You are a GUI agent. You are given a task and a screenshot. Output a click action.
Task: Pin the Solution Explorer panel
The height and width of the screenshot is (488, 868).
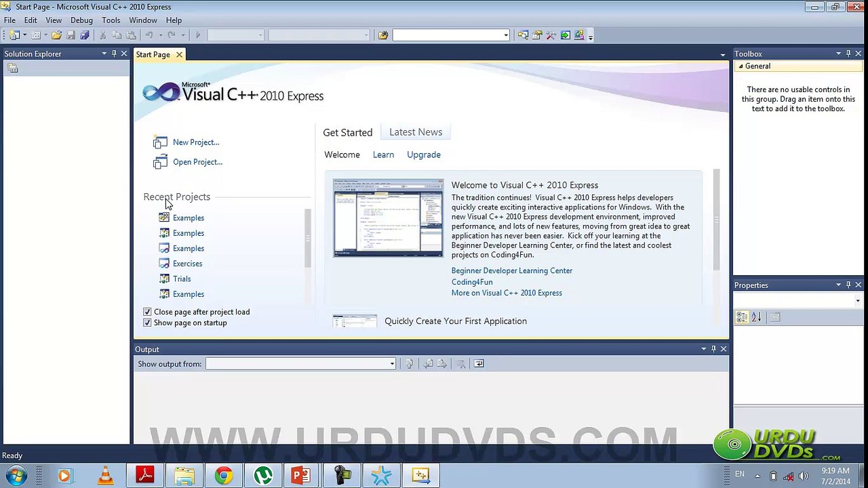[x=114, y=54]
